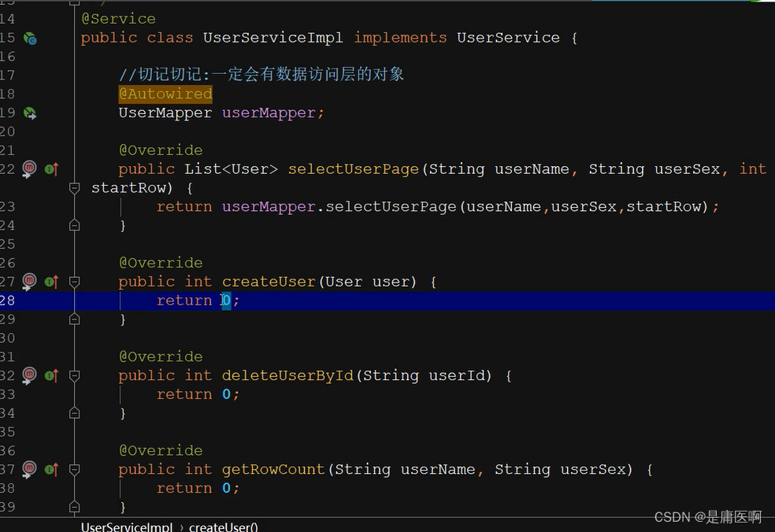This screenshot has height=532, width=775.
Task: Click fold end marker at line 29
Action: [x=74, y=320]
